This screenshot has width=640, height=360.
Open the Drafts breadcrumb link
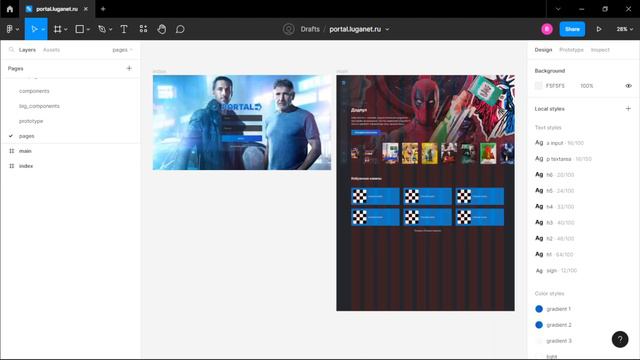click(310, 29)
